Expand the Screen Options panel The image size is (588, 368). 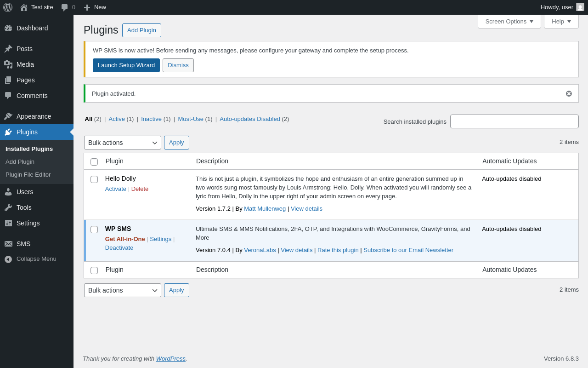click(509, 21)
